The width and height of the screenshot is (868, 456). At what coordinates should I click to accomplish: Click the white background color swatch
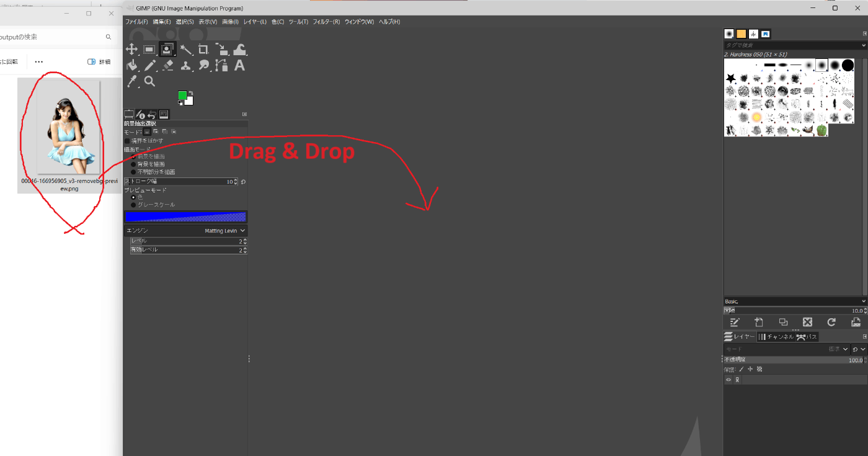(190, 101)
